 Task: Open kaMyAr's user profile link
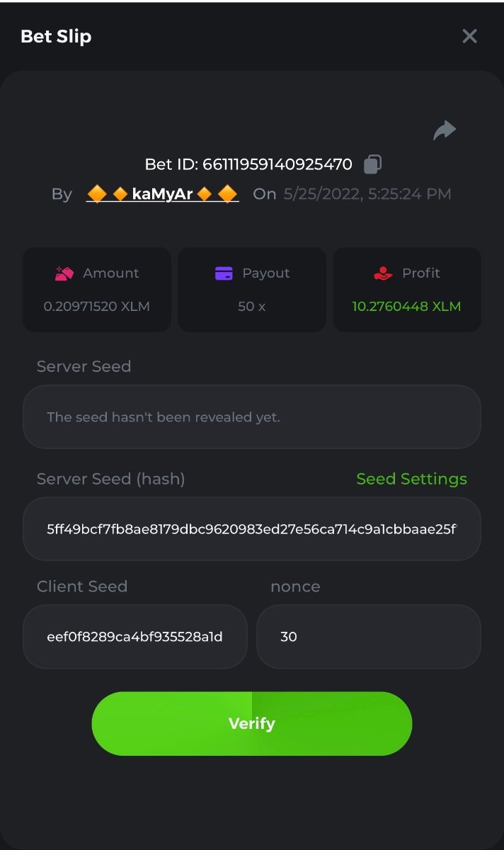coord(162,194)
